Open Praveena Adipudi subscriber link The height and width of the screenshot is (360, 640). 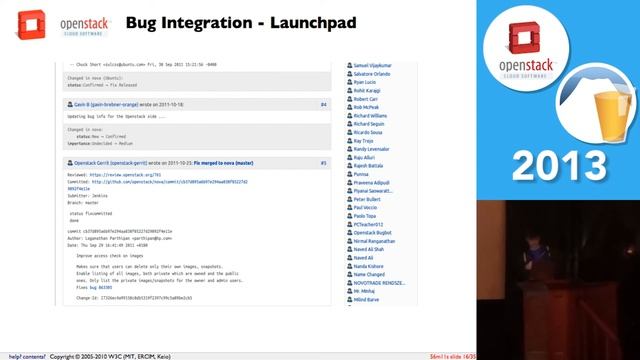tap(371, 182)
